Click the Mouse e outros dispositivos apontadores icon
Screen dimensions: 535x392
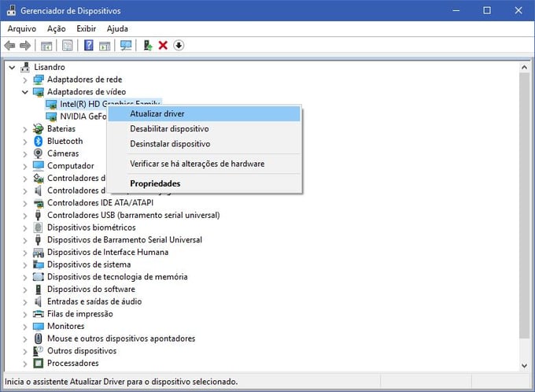39,338
